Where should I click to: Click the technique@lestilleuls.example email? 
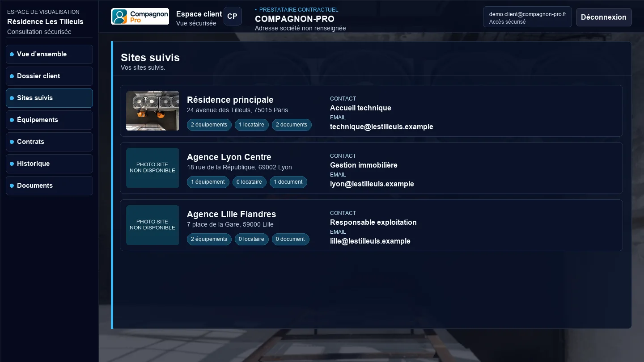point(381,126)
